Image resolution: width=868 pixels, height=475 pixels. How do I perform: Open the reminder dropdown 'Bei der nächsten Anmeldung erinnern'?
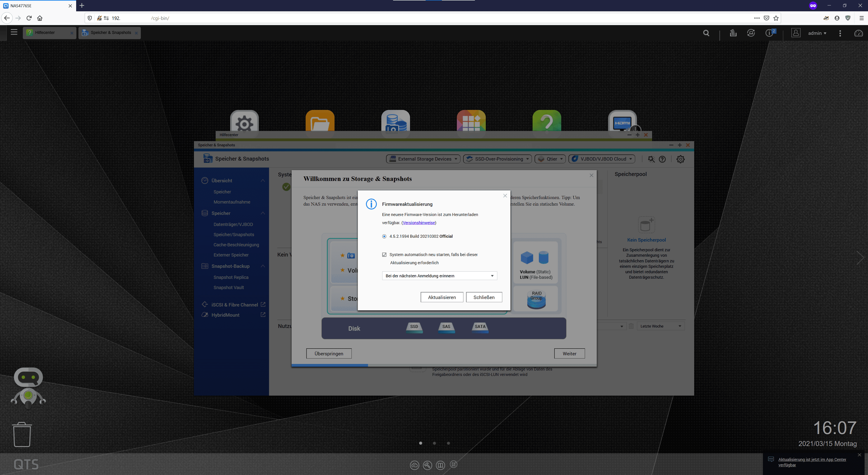pyautogui.click(x=439, y=276)
